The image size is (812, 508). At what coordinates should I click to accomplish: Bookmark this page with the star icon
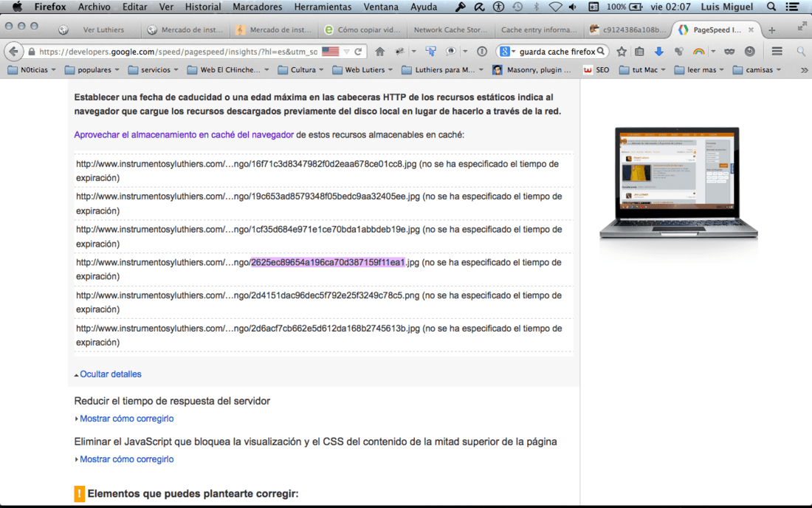tap(622, 51)
